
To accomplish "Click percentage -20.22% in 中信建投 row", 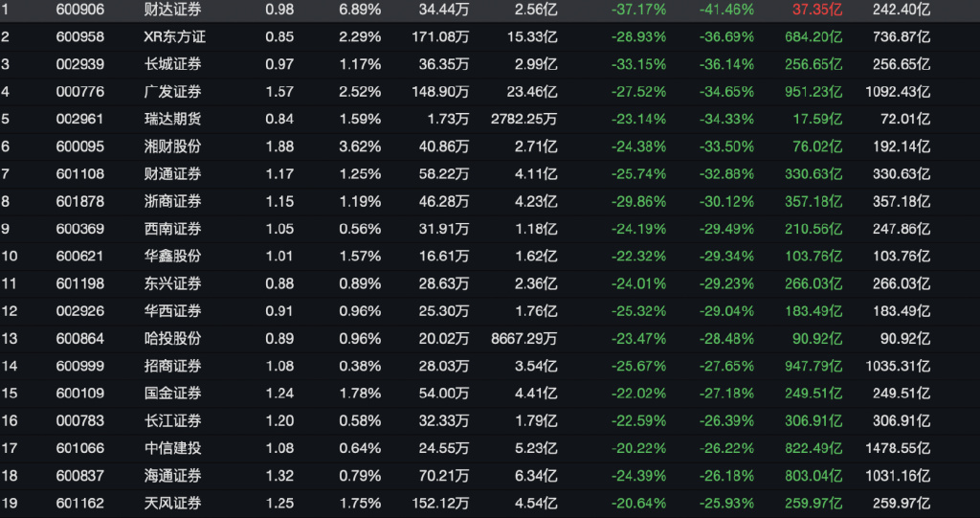I will pos(638,448).
